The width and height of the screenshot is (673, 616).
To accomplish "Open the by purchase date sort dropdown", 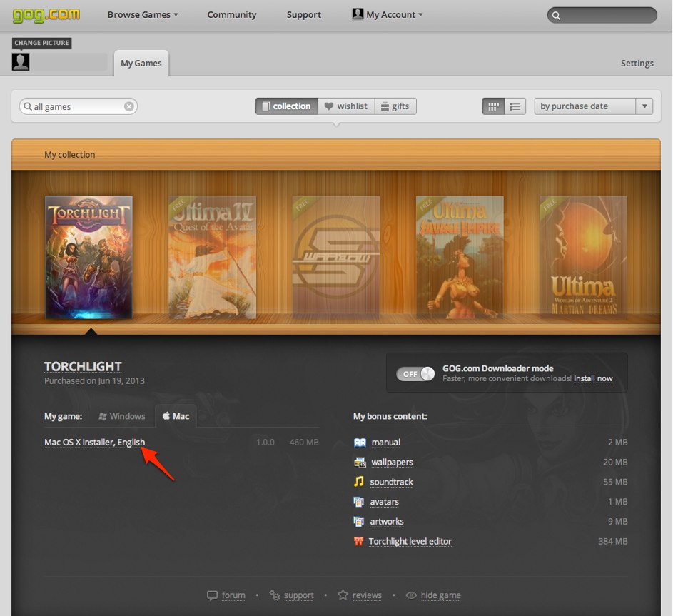I will (594, 106).
